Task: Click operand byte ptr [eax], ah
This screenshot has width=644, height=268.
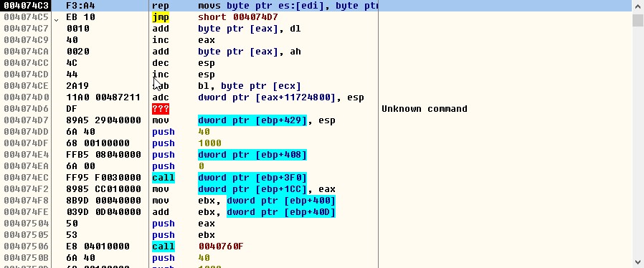Action: click(x=250, y=52)
